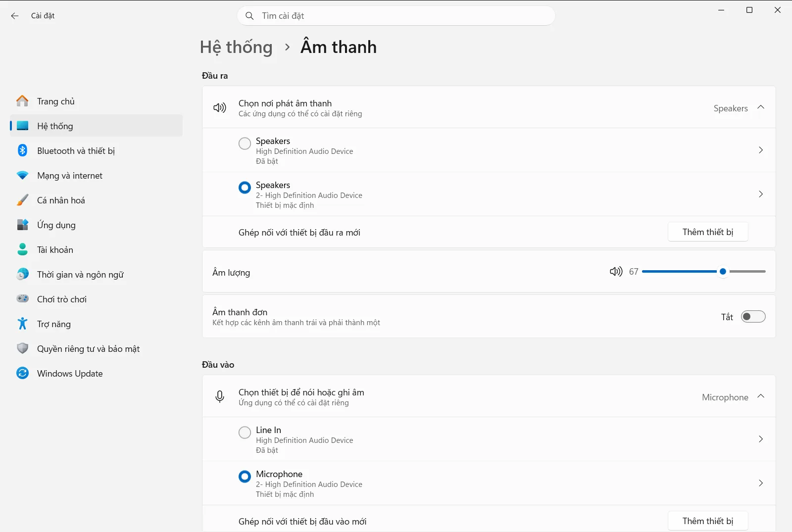The image size is (792, 532).
Task: Click the Ứng dụng apps icon
Action: [x=22, y=225]
